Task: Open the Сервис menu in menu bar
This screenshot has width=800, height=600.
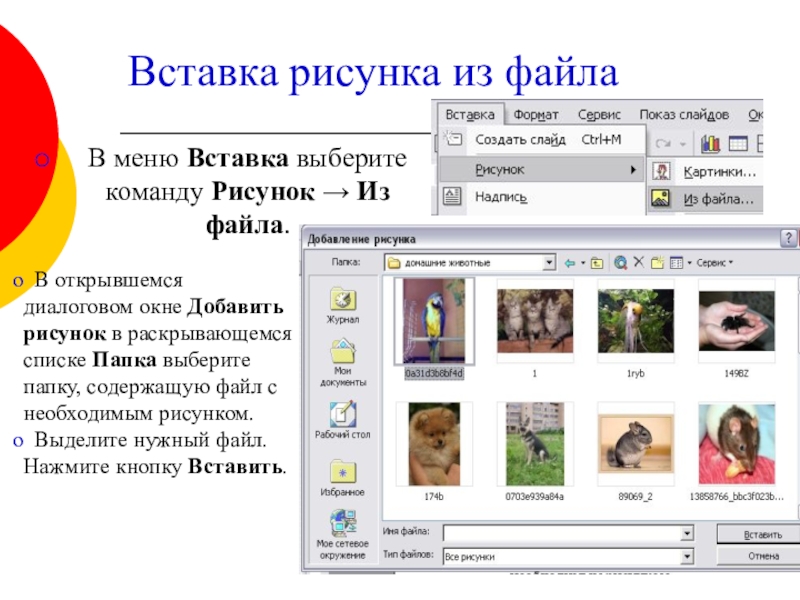Action: pyautogui.click(x=599, y=115)
